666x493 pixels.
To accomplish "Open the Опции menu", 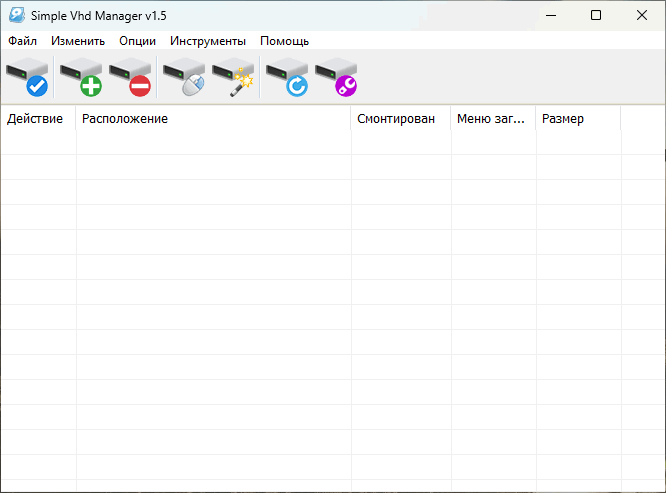I will [x=137, y=41].
